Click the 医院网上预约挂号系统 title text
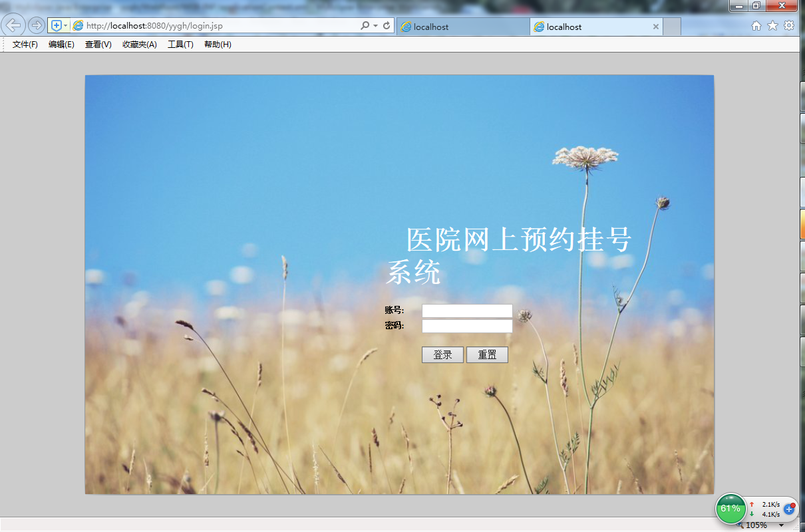Viewport: 805px width, 532px height. pos(508,257)
